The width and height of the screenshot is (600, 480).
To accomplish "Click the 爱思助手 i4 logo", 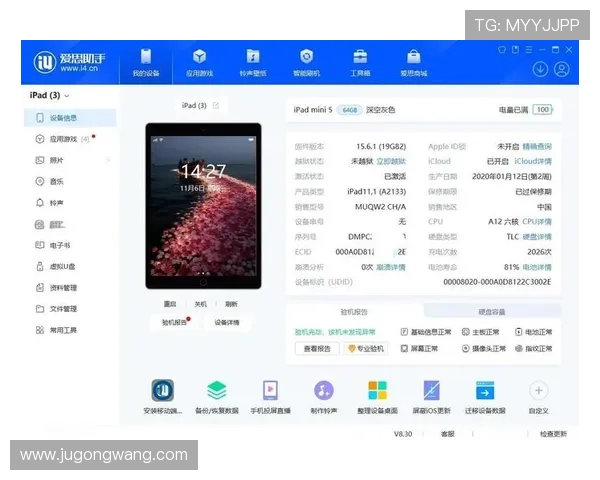I will tap(69, 62).
